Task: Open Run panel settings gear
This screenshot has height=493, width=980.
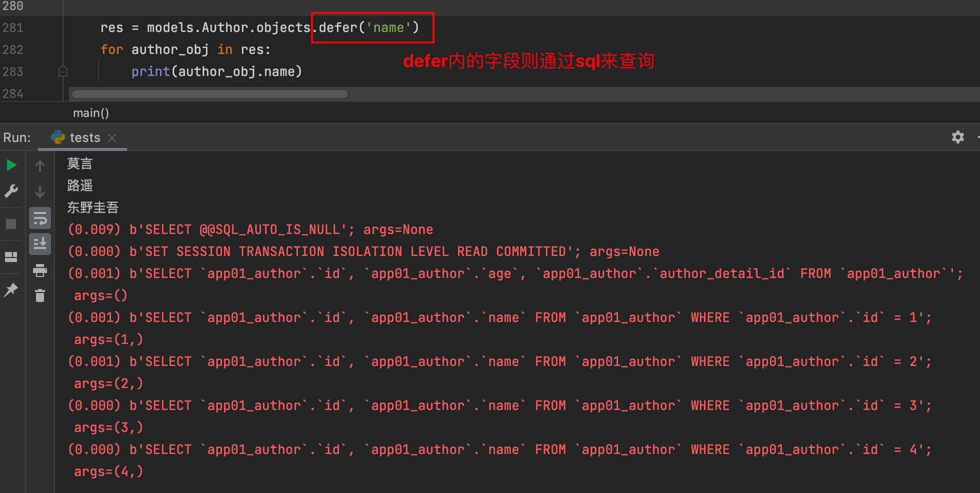Action: (957, 137)
